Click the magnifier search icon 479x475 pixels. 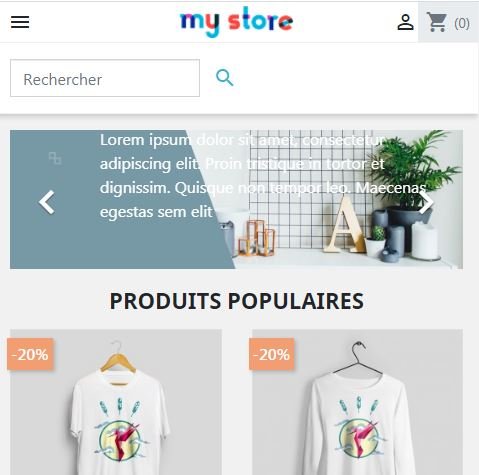[x=224, y=78]
